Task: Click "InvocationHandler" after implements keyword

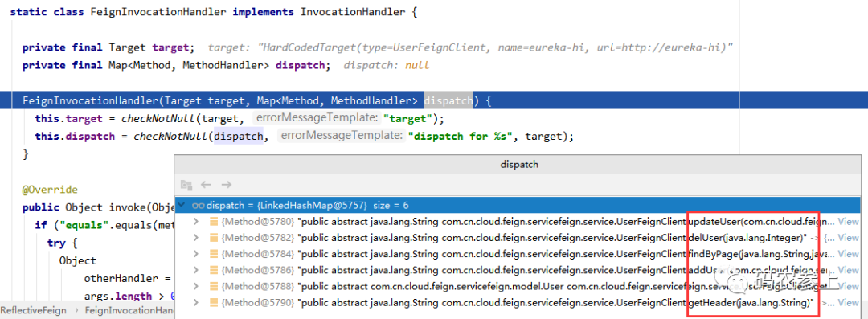Action: click(353, 12)
